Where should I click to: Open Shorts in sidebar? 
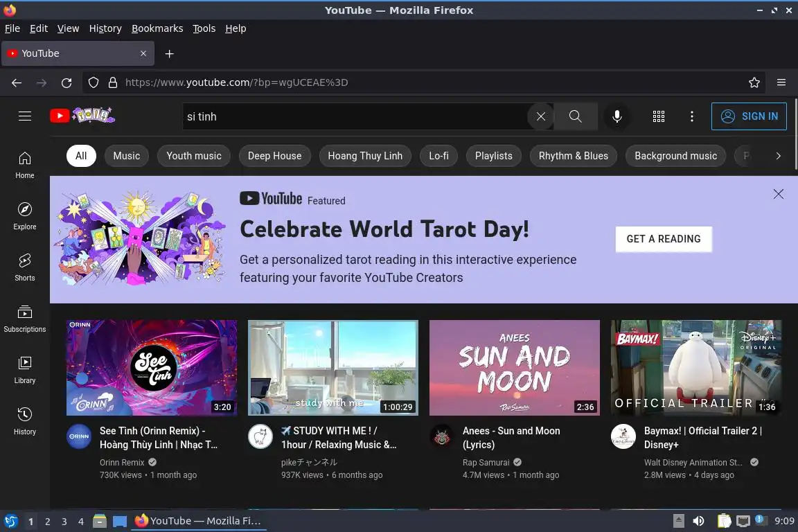[x=24, y=268]
